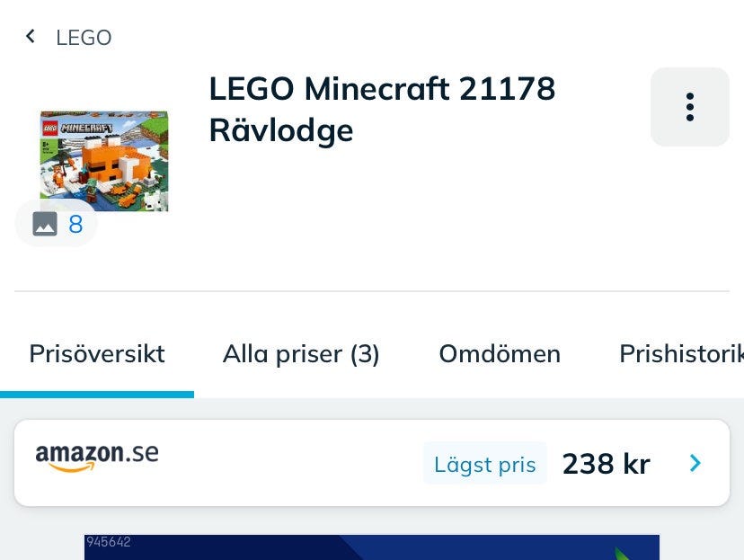The image size is (744, 560).
Task: Open the Alla priser (3) tab
Action: click(x=301, y=354)
